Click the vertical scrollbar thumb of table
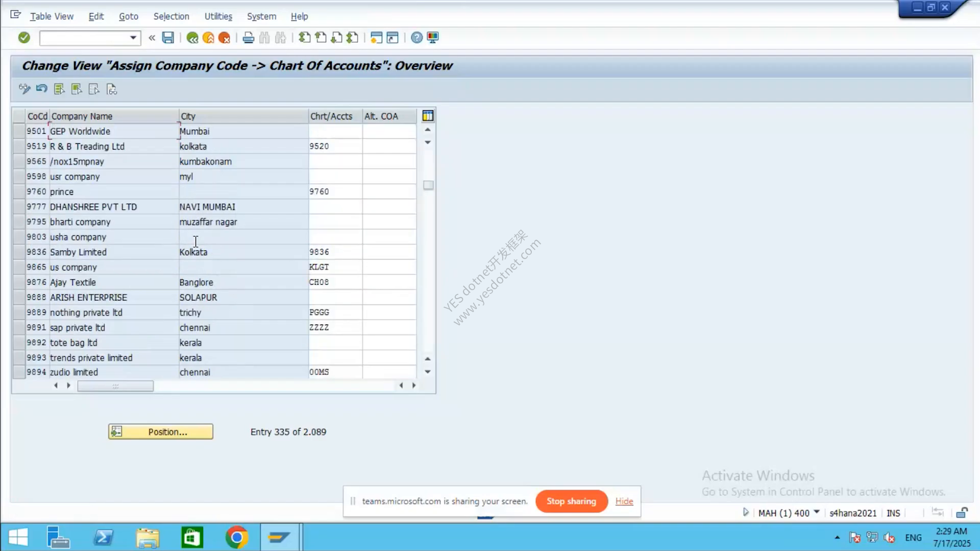Image resolution: width=980 pixels, height=551 pixels. [x=428, y=185]
